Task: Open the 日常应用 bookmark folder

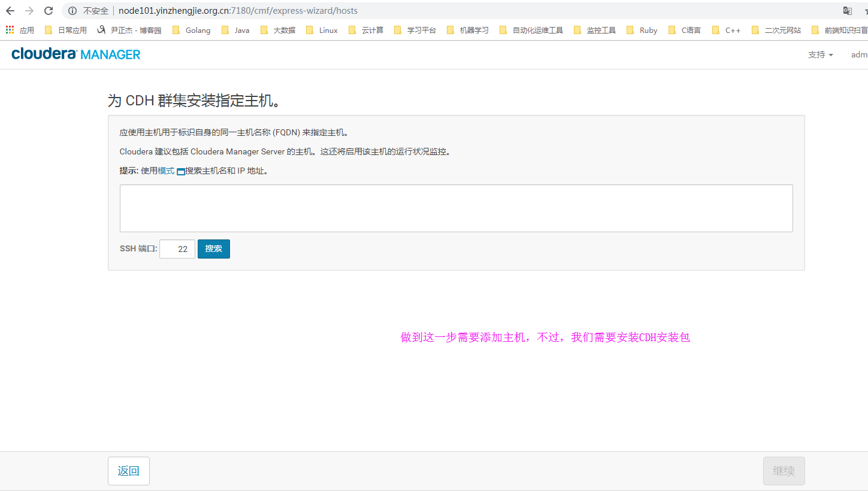Action: pyautogui.click(x=66, y=30)
